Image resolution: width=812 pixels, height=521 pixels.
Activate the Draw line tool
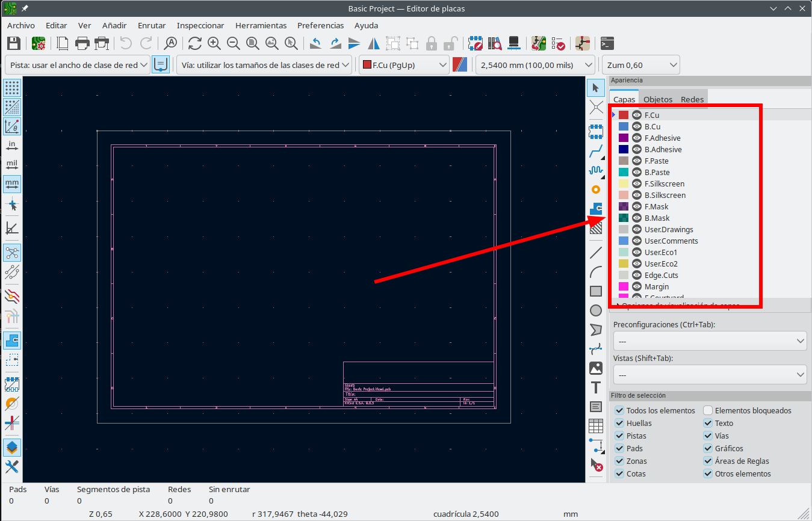click(596, 253)
